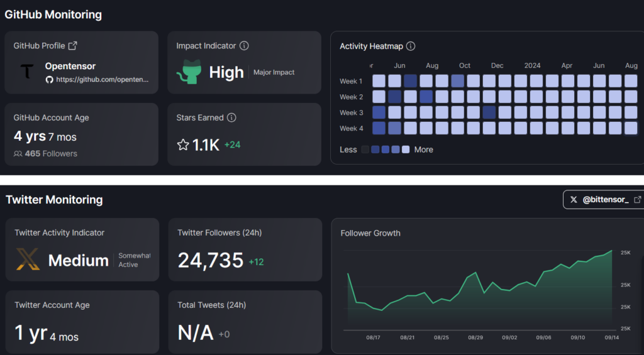Click the people icon next to 465 Followers
The width and height of the screenshot is (644, 355).
[18, 154]
